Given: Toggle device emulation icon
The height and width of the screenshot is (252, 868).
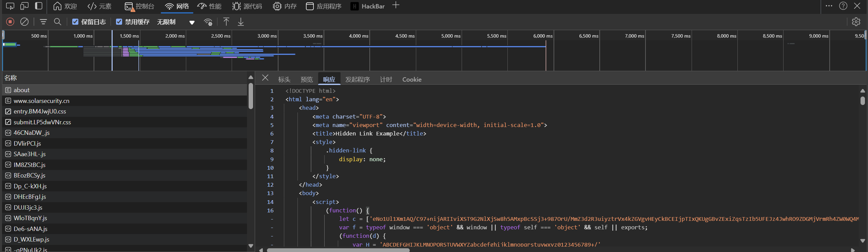Looking at the screenshot, I should coord(24,6).
